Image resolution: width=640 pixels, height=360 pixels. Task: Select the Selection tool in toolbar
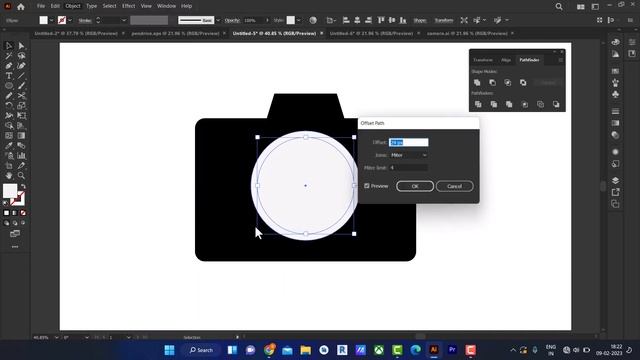9,46
